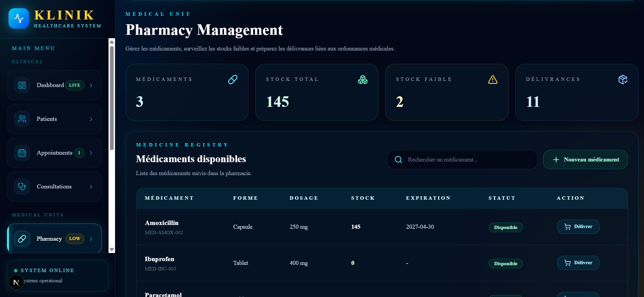
Task: Click the FORME column header
Action: coord(245,198)
